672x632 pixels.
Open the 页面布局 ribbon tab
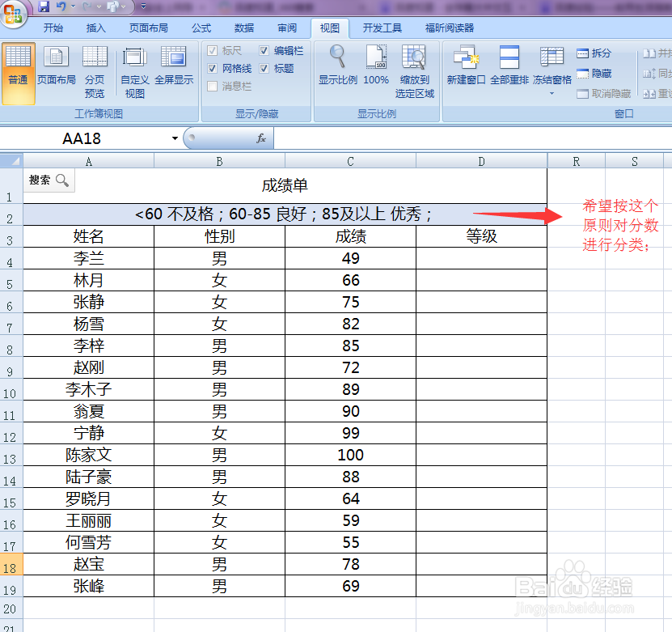pos(148,28)
